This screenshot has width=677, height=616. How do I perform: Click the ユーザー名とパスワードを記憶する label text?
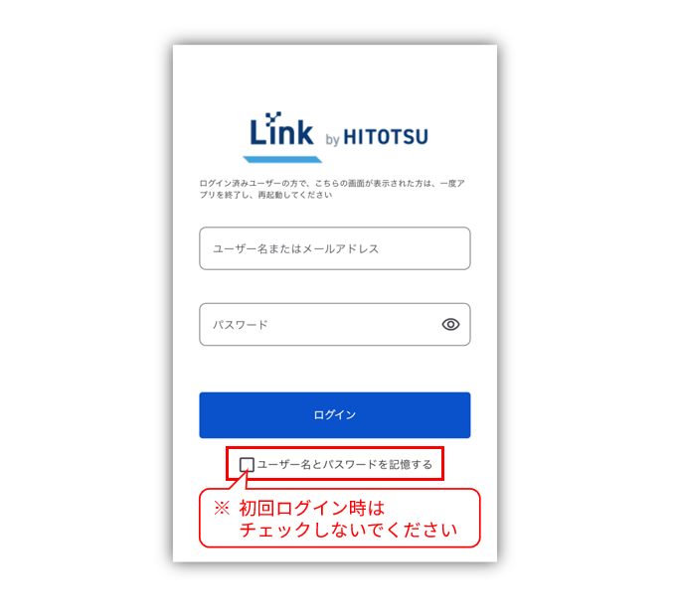point(345,465)
